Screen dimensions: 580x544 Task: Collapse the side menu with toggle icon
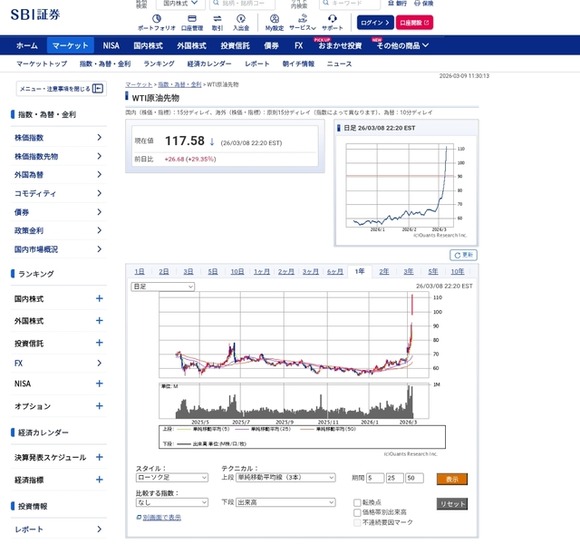point(98,88)
